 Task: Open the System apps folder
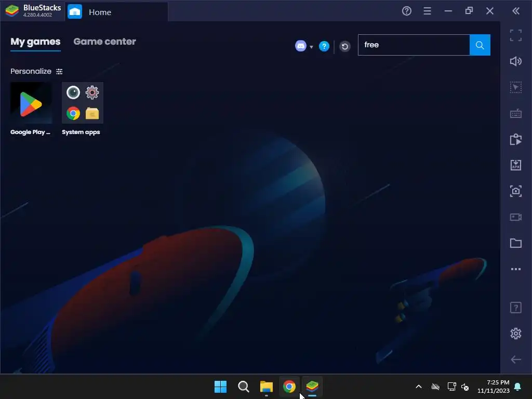83,103
